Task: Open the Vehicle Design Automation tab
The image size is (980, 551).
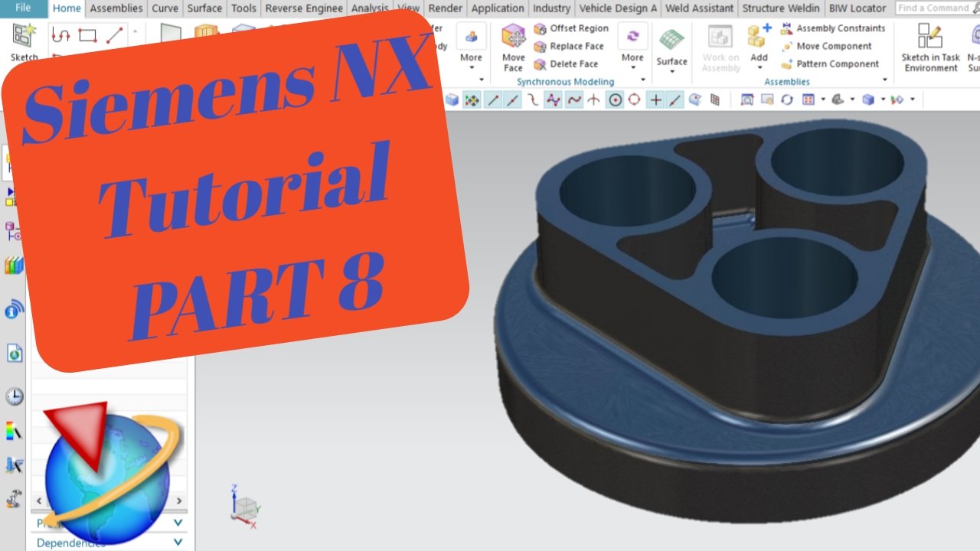Action: [619, 8]
